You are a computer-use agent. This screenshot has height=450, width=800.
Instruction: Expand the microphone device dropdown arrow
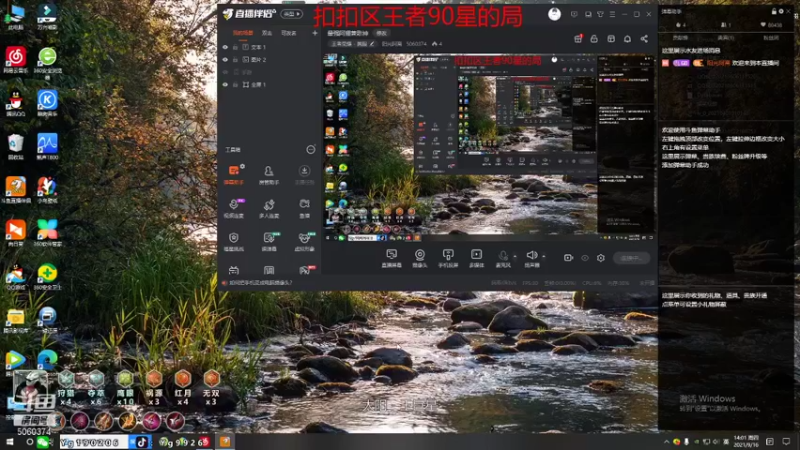coord(514,257)
